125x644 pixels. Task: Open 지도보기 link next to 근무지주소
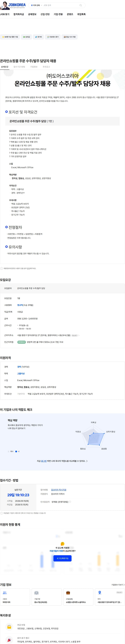(74, 335)
